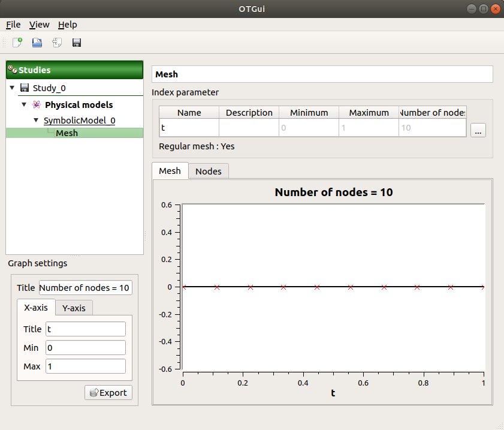Open the File menu
The height and width of the screenshot is (430, 504).
click(x=13, y=25)
